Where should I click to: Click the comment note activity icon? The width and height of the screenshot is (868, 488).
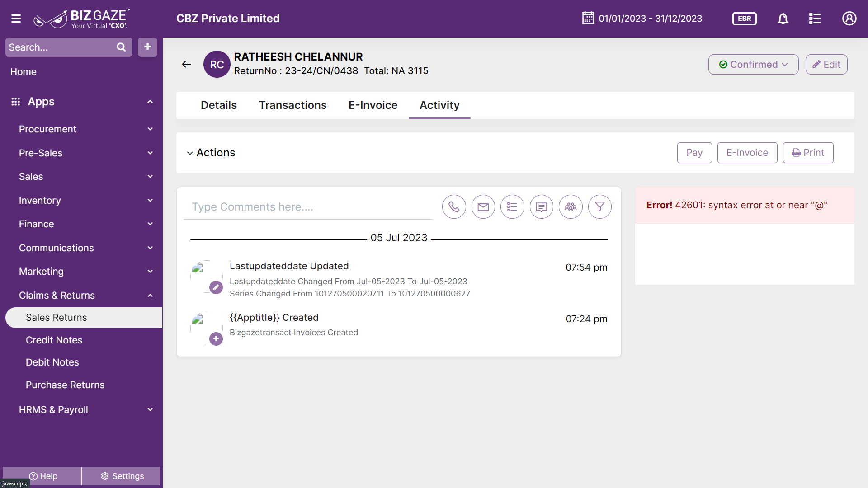542,207
